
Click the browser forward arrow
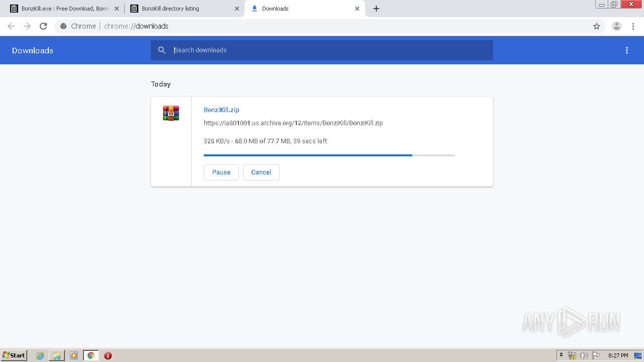click(27, 26)
